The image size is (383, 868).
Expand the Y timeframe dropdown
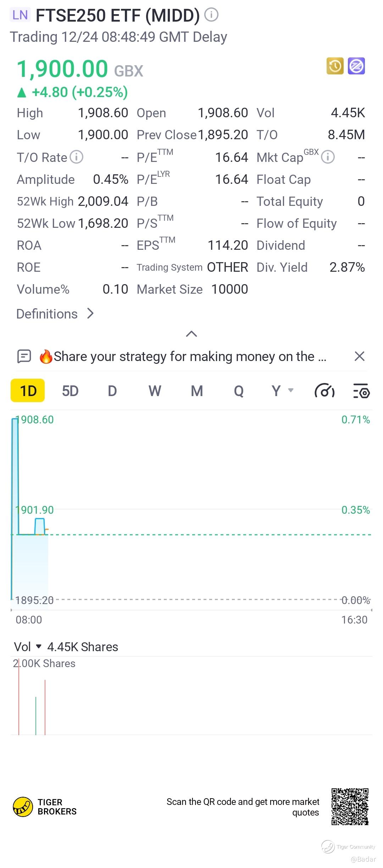[282, 391]
